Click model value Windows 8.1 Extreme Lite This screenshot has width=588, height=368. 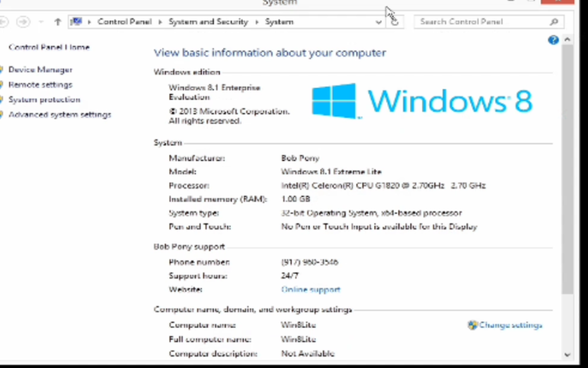click(331, 172)
